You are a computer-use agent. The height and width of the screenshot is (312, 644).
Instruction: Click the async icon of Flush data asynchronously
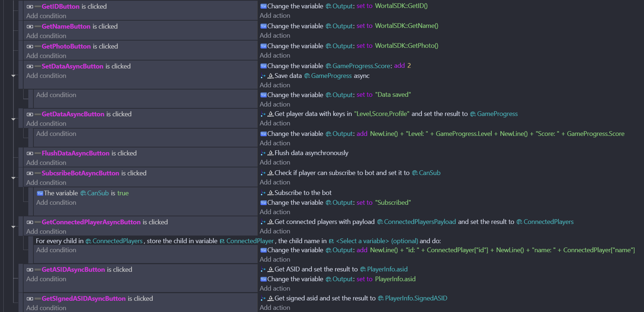(x=263, y=153)
